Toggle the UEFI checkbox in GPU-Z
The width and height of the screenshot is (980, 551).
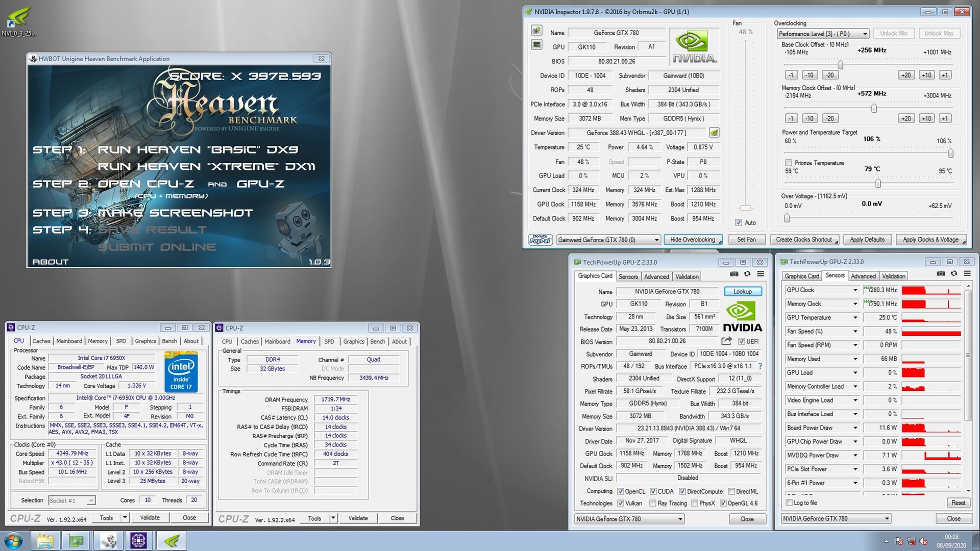(742, 341)
